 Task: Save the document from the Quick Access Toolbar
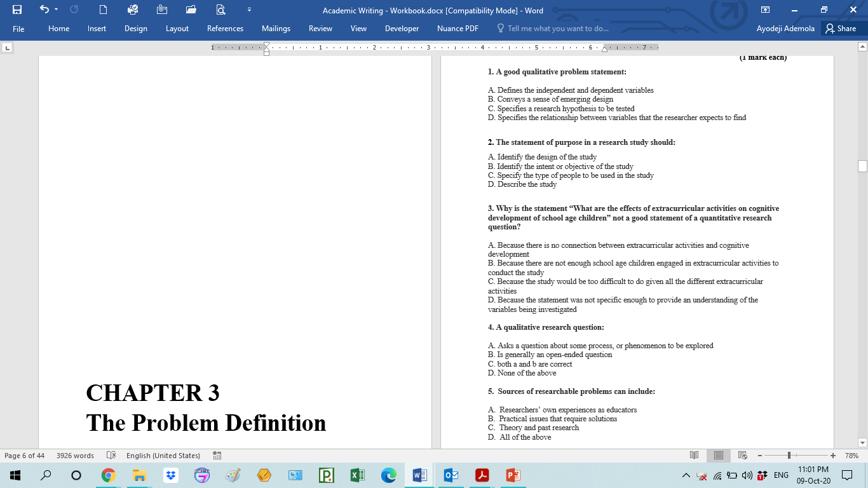(x=17, y=10)
